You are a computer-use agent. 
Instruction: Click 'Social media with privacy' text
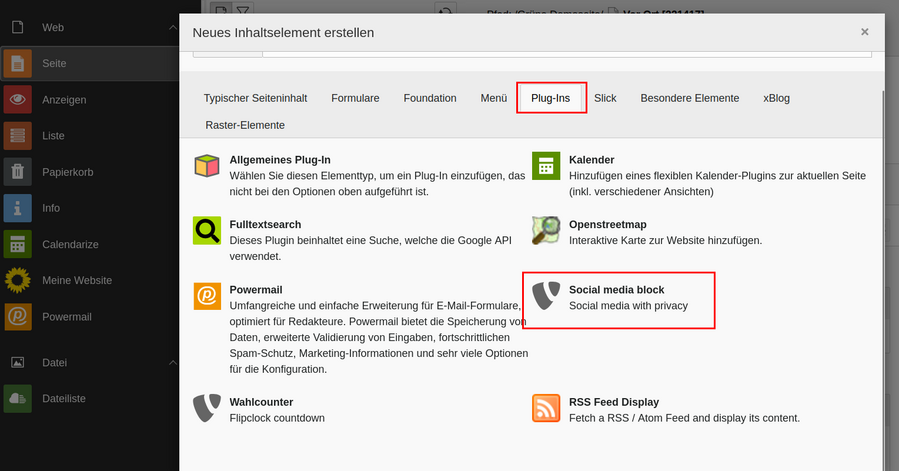point(628,306)
